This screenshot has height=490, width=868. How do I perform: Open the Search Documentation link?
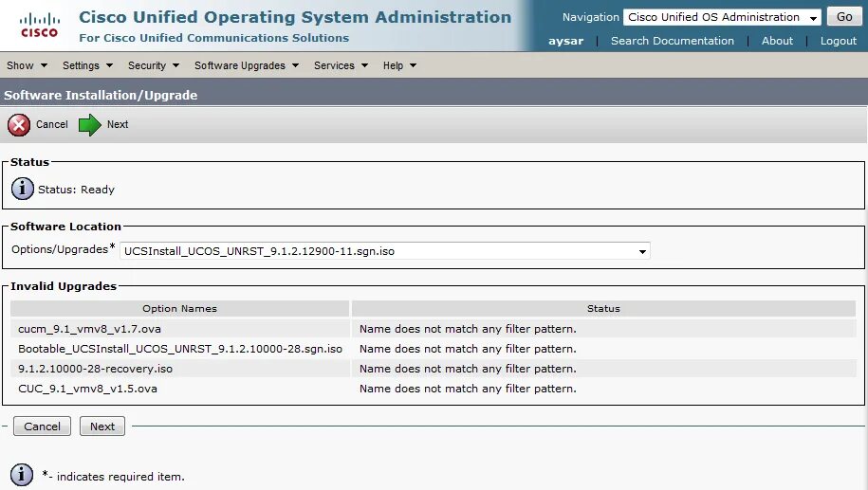click(x=672, y=41)
